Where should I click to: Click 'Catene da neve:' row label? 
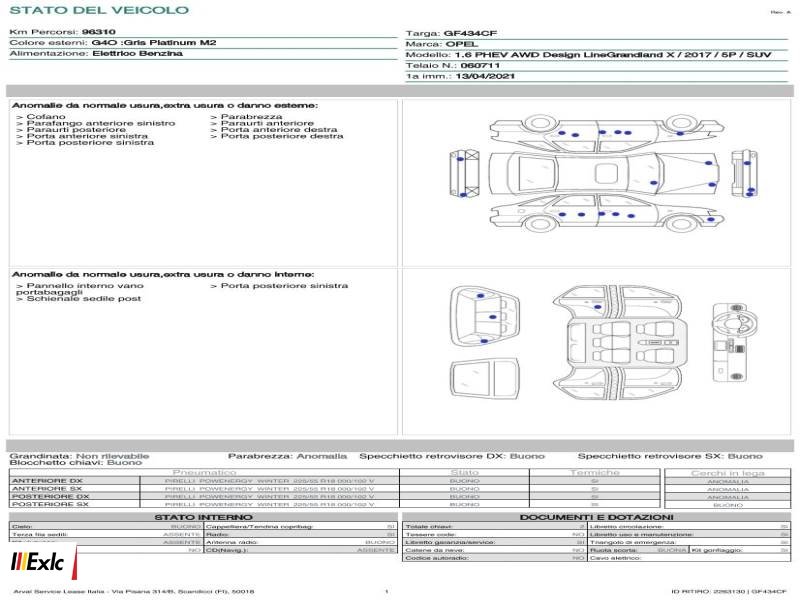coord(435,550)
